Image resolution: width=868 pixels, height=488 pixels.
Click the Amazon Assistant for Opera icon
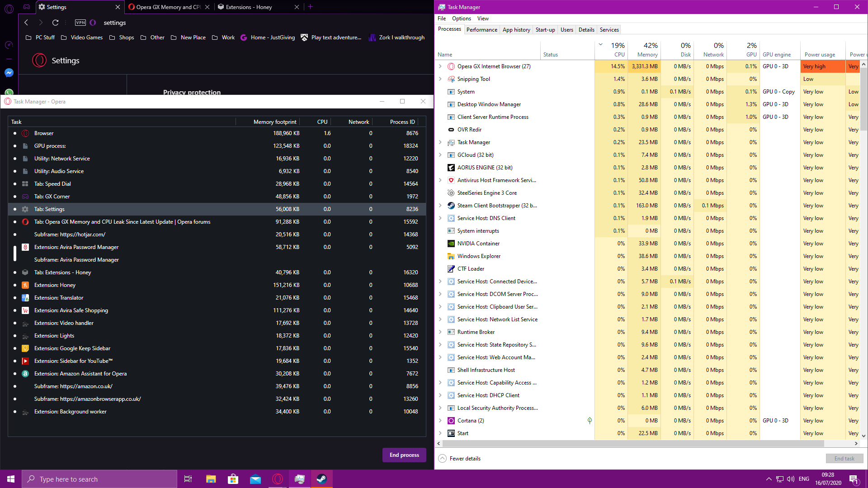[26, 374]
